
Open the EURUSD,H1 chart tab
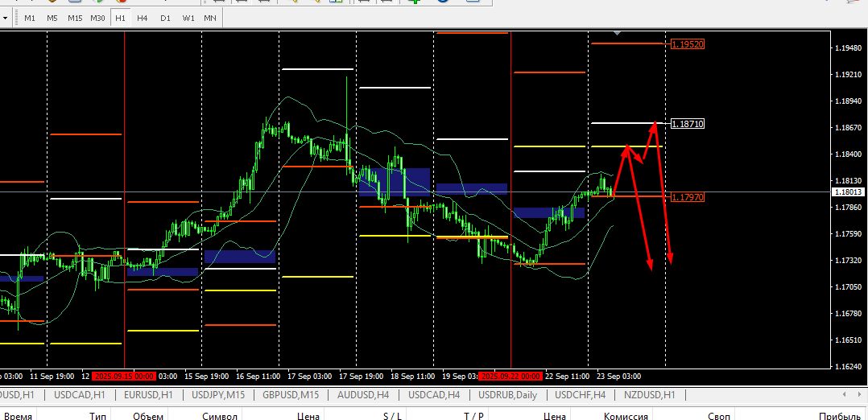(149, 394)
